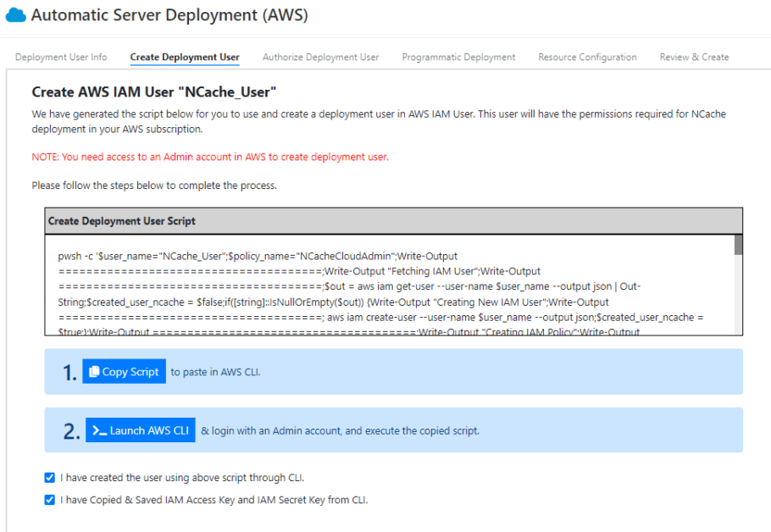Click the 'Create Deployment User Script' header
This screenshot has height=532, width=771.
[x=393, y=221]
